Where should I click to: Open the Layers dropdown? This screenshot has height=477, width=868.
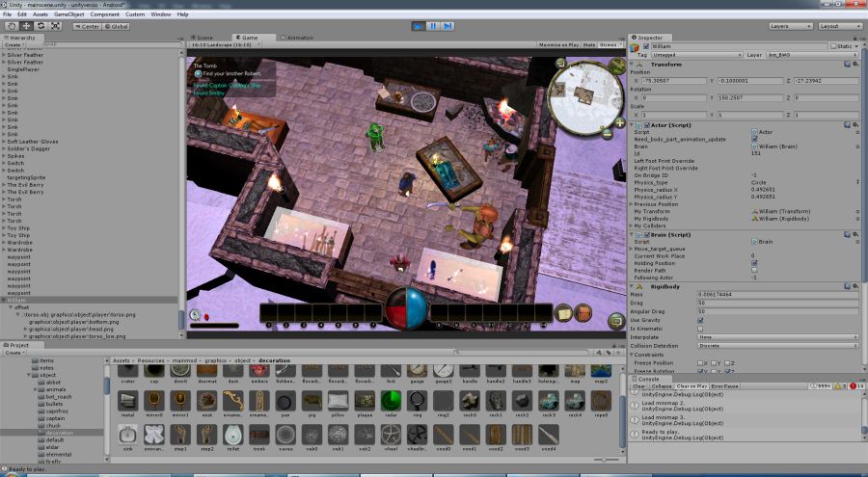[x=789, y=26]
